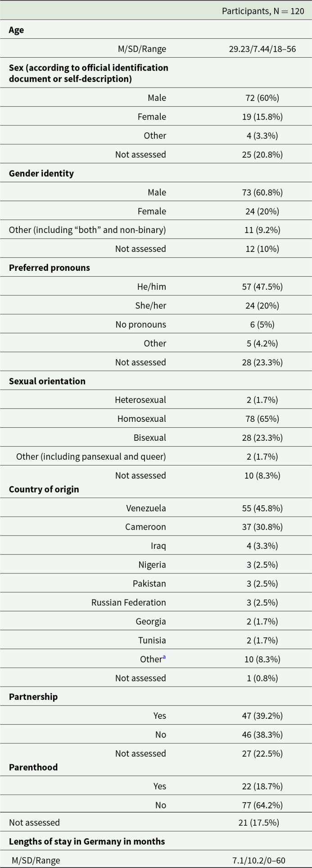Viewport: 312px width, 868px height.
Task: Click the age value 29.23/7.44/18–56
Action: 262,49
